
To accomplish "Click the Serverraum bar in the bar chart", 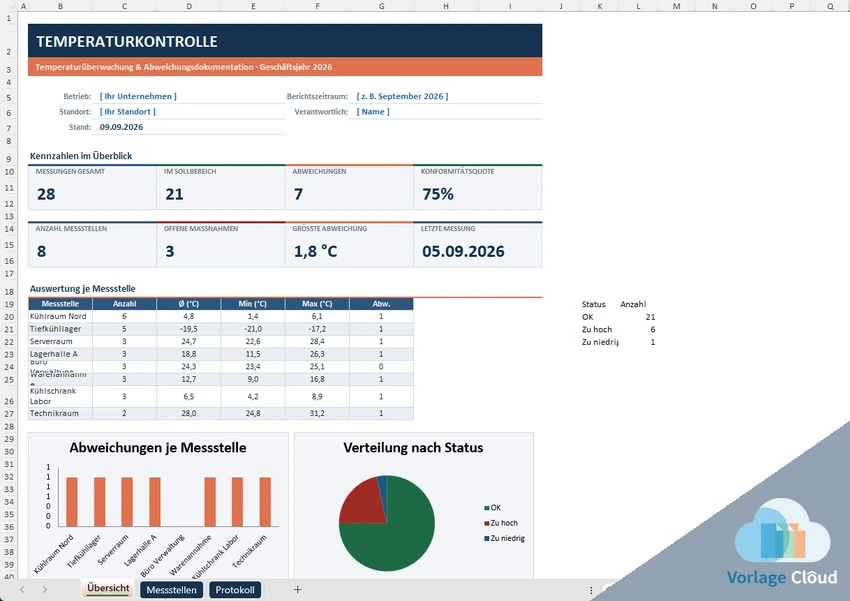I will point(127,502).
